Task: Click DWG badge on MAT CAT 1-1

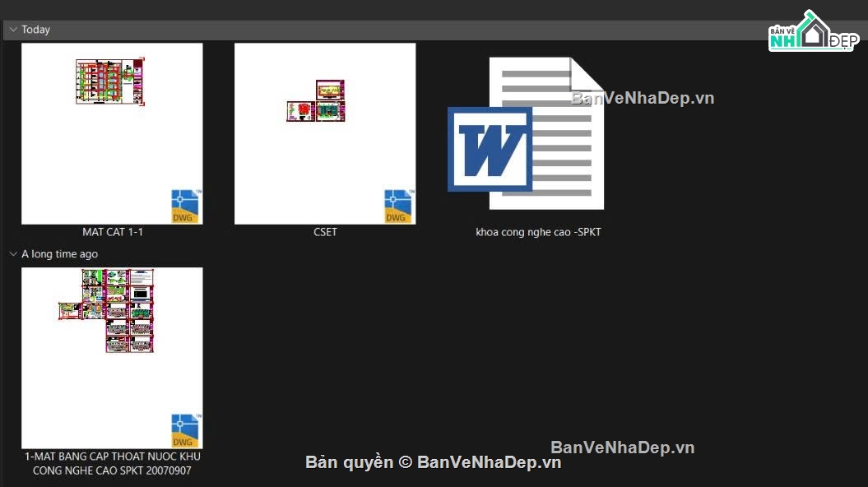Action: tap(185, 206)
